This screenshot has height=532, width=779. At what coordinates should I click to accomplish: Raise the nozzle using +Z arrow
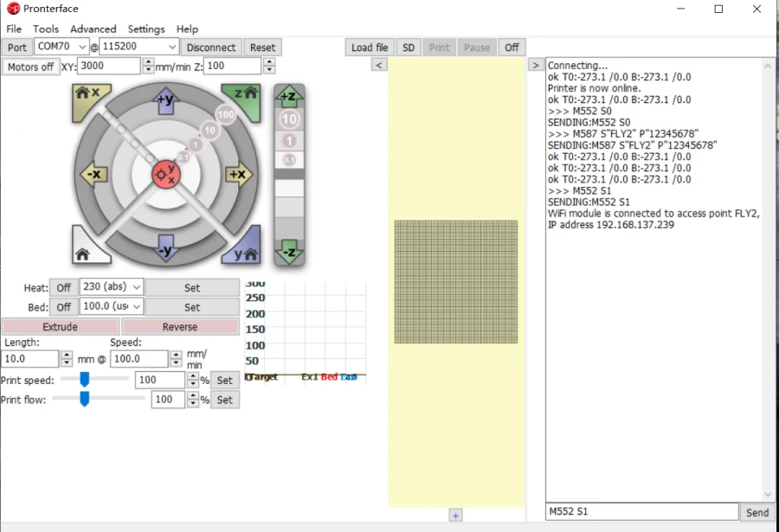pos(288,96)
